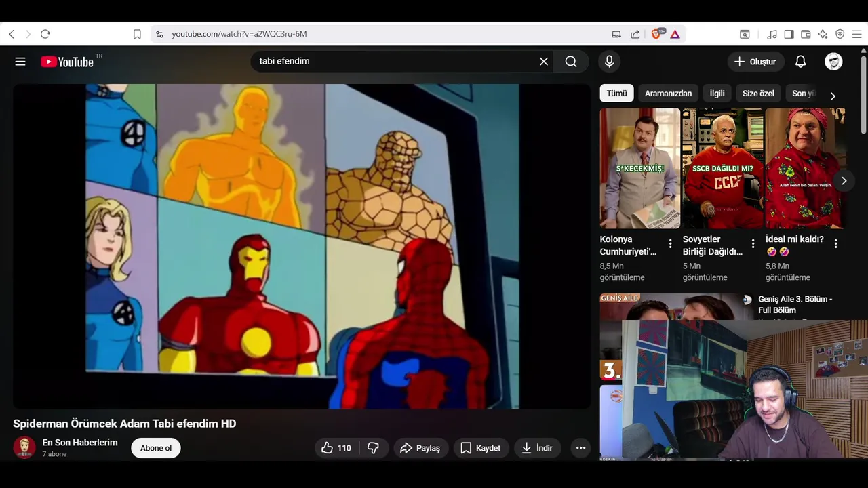Screen dimensions: 868x488
Task: Open the YouTube guide hamburger menu
Action: point(20,62)
